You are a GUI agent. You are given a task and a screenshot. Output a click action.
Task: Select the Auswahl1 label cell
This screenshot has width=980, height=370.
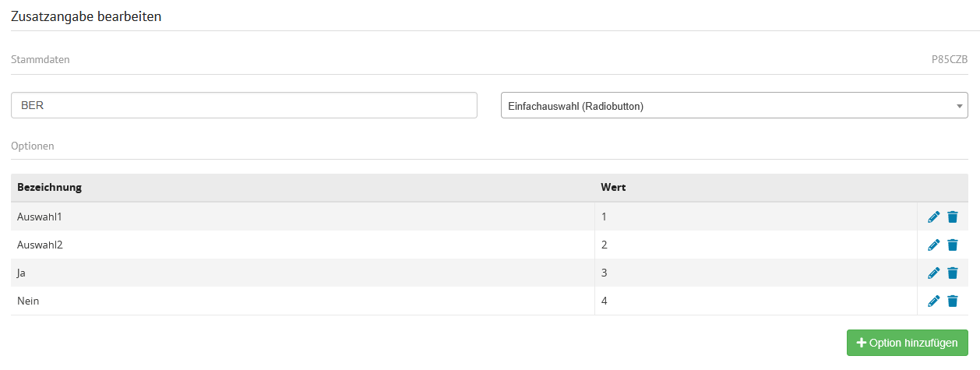point(40,217)
